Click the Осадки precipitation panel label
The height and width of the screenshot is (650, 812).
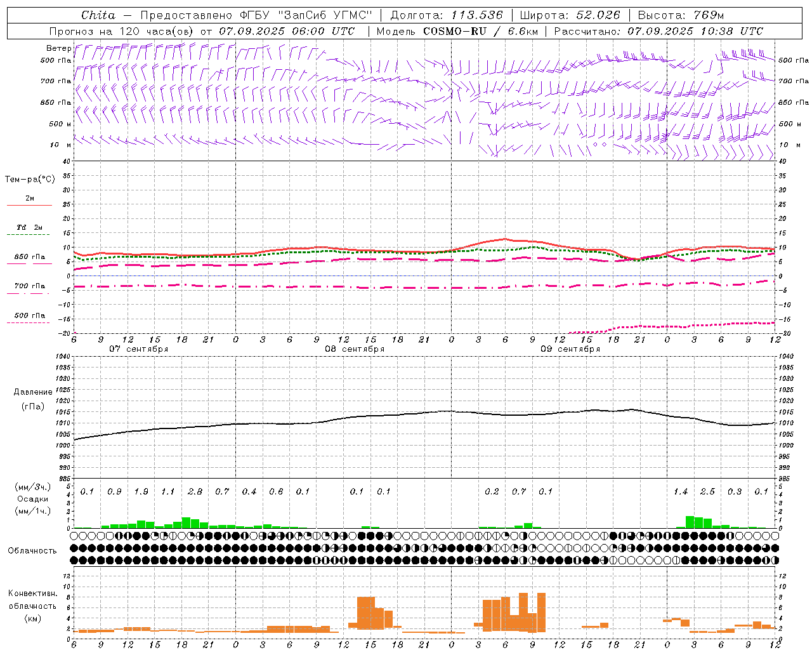click(x=32, y=499)
